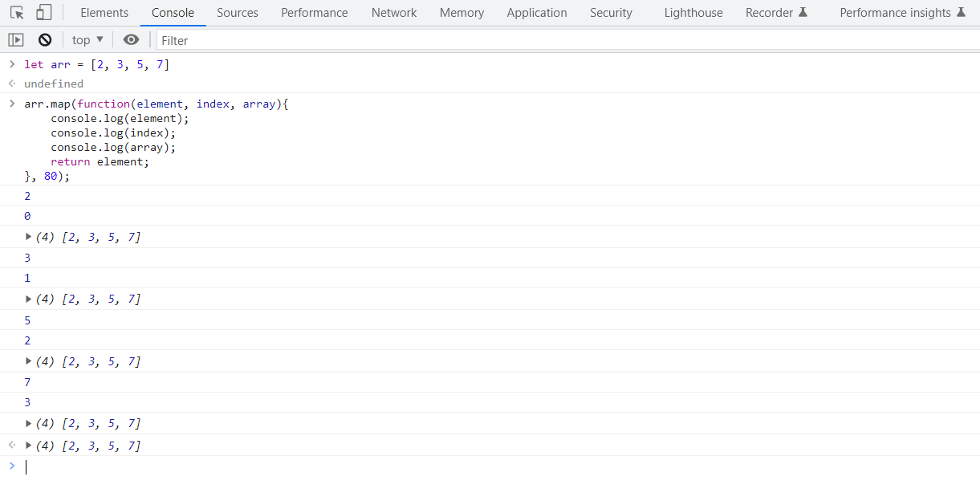Open the Sources tab
Screen dimensions: 980x501
tap(238, 13)
